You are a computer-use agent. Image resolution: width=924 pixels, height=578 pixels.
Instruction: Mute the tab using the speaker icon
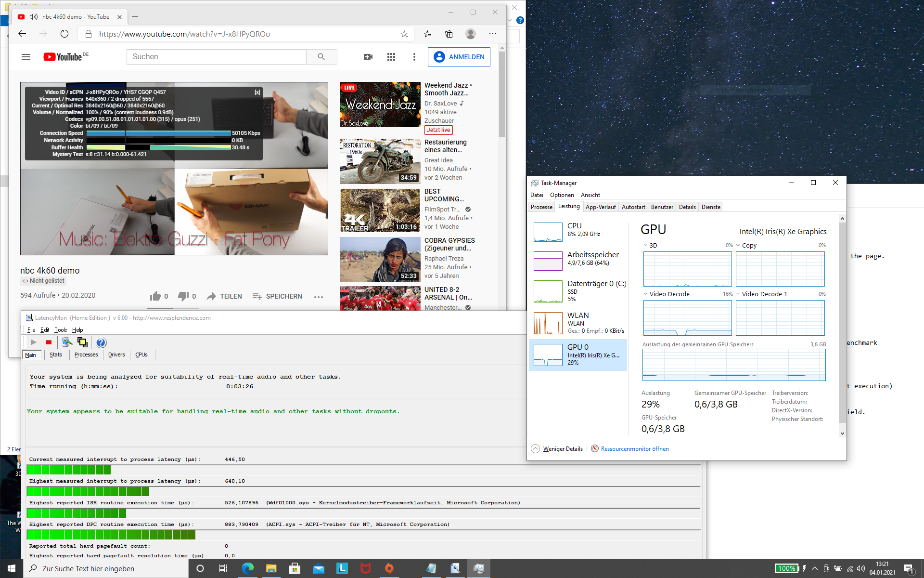[33, 17]
